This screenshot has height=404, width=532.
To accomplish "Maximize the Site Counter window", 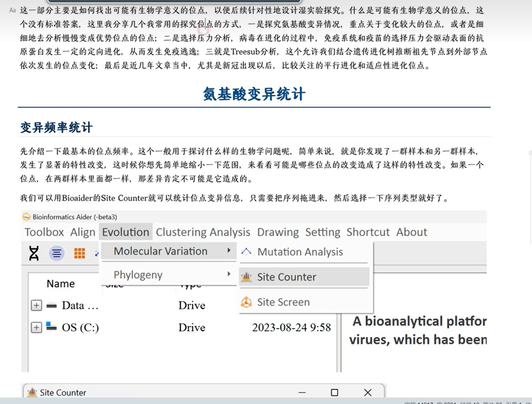I will point(334,392).
